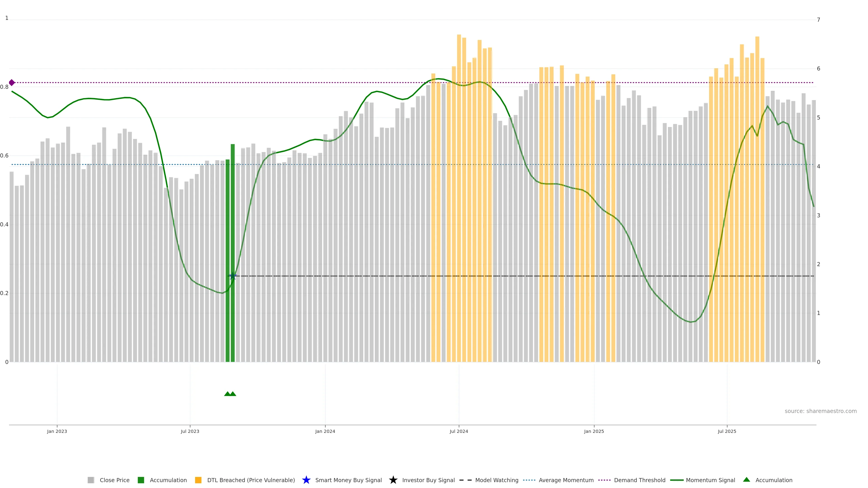
Task: Click the star marker on the green bar
Action: pyautogui.click(x=233, y=276)
